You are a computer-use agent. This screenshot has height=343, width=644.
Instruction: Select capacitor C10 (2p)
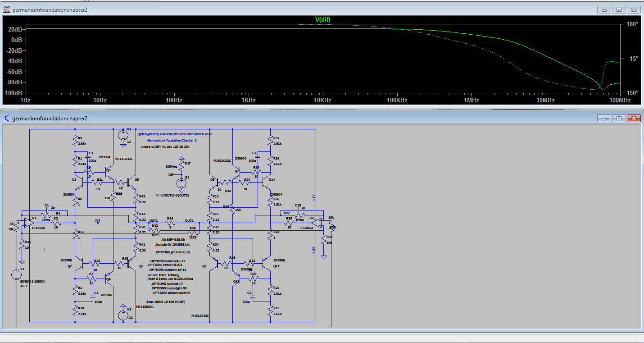click(x=298, y=210)
